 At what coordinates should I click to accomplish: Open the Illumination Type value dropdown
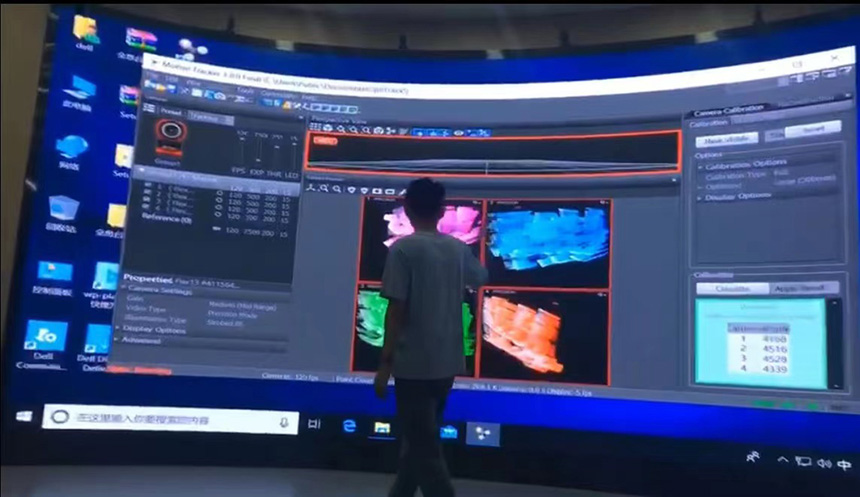coord(226,323)
